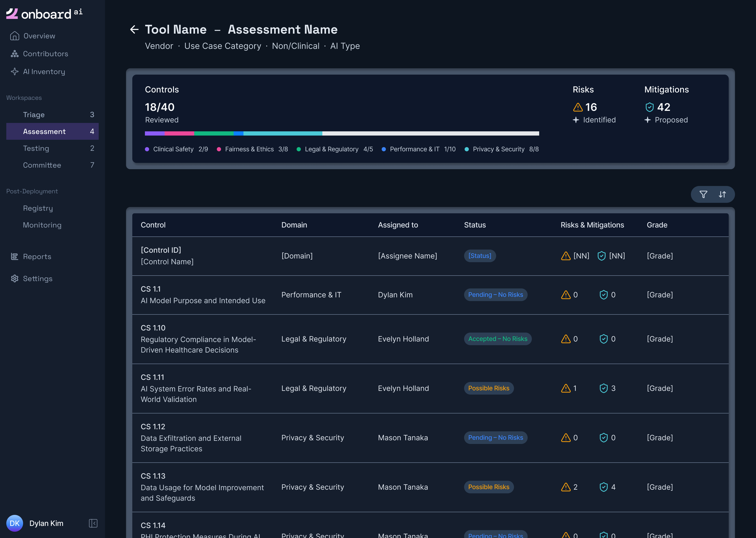Click the Settings gear icon
756x538 pixels.
(14, 279)
